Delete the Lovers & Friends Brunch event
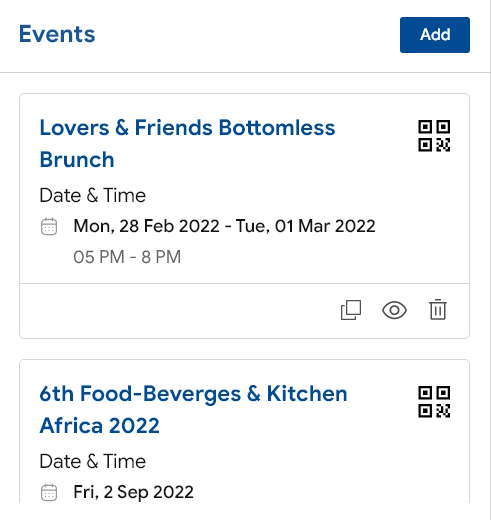 [438, 310]
